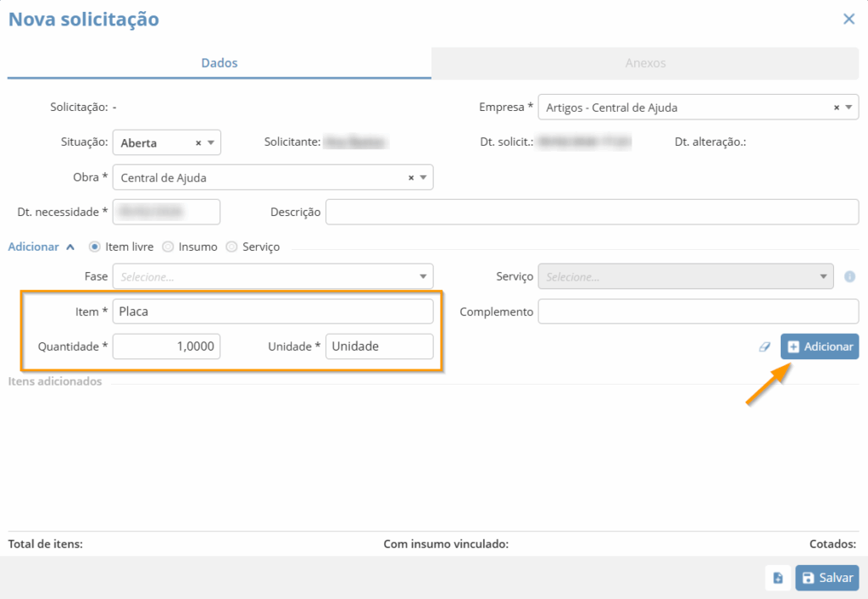
Task: Switch to the Anexos tab
Action: tap(645, 63)
